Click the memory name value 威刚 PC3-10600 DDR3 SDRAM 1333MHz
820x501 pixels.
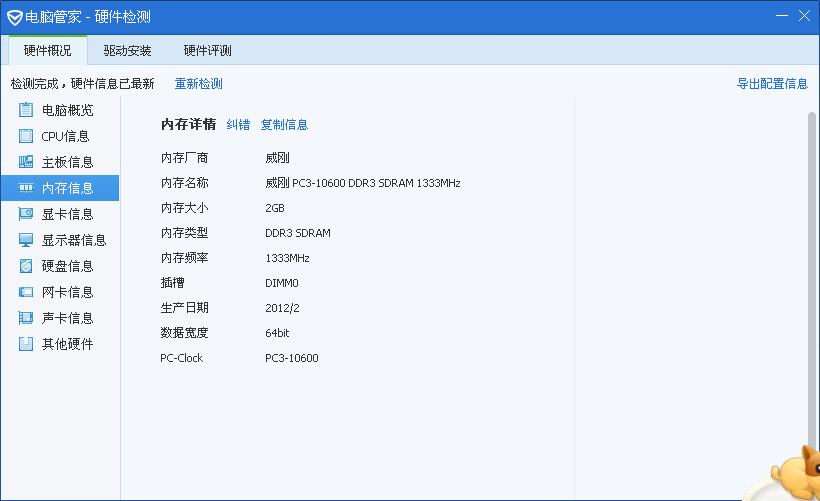point(363,183)
